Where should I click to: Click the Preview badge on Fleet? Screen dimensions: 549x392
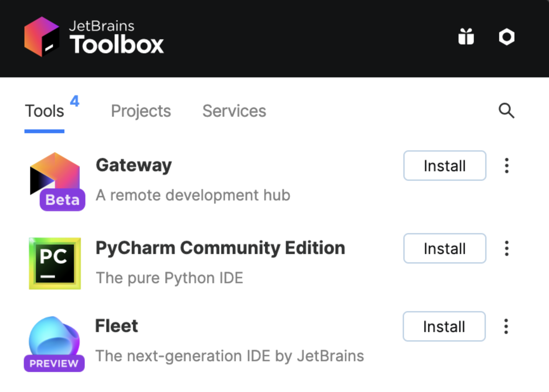(54, 364)
